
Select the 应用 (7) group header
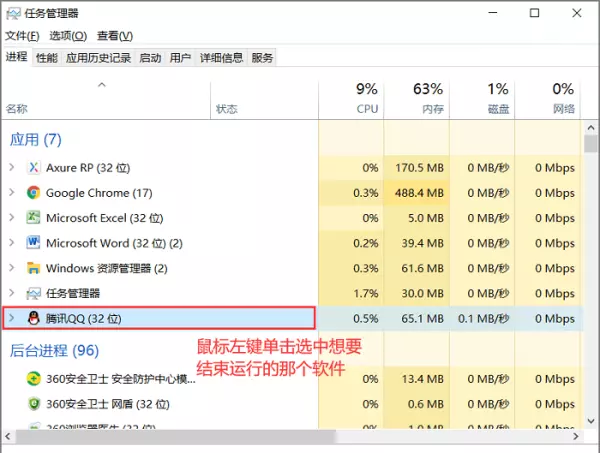(36, 139)
